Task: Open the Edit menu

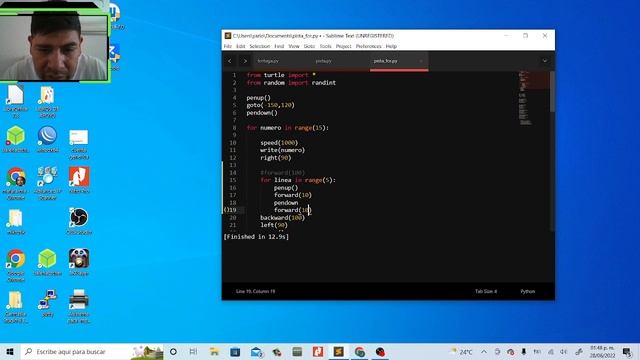Action: coord(240,47)
